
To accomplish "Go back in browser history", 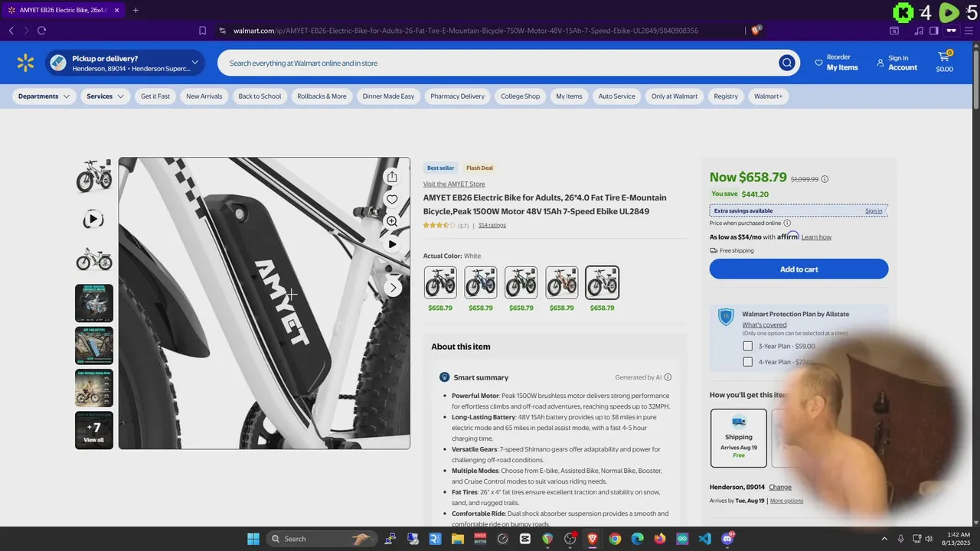I will pos(11,31).
